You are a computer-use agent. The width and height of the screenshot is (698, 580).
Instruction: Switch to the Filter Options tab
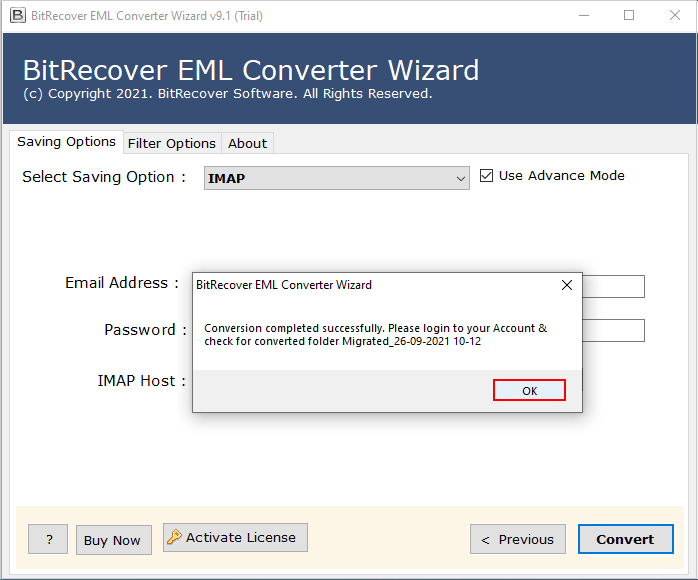tap(172, 143)
